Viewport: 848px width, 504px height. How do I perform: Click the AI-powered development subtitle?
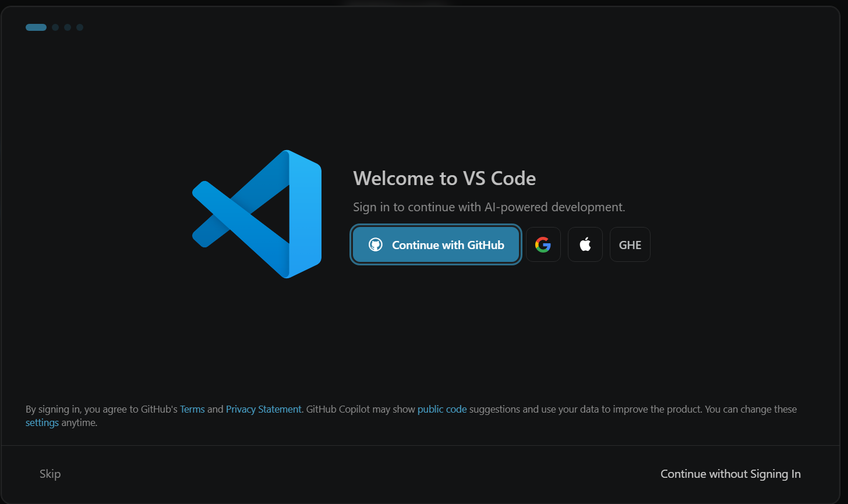[x=489, y=207]
